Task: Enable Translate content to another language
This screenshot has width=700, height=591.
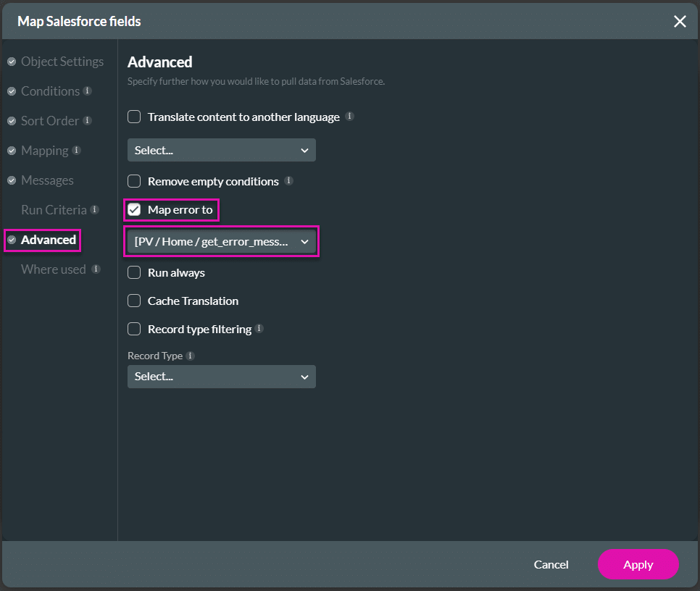Action: [134, 117]
